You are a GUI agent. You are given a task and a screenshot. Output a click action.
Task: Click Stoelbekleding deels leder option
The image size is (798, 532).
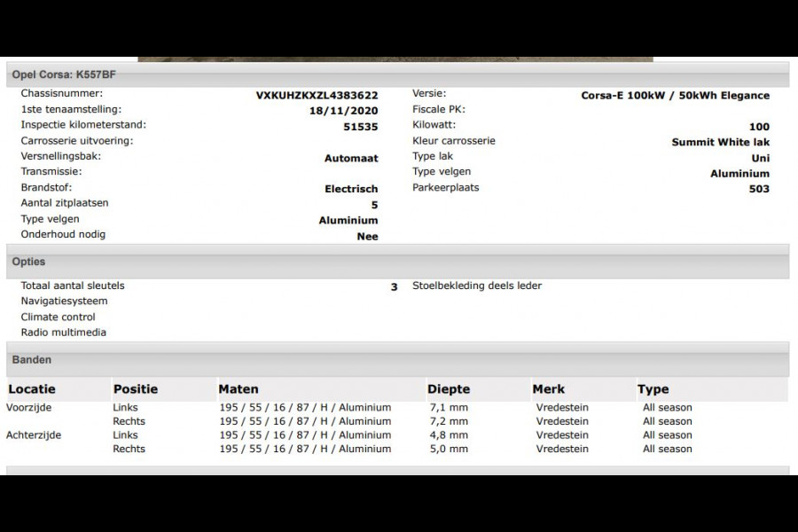pyautogui.click(x=477, y=286)
